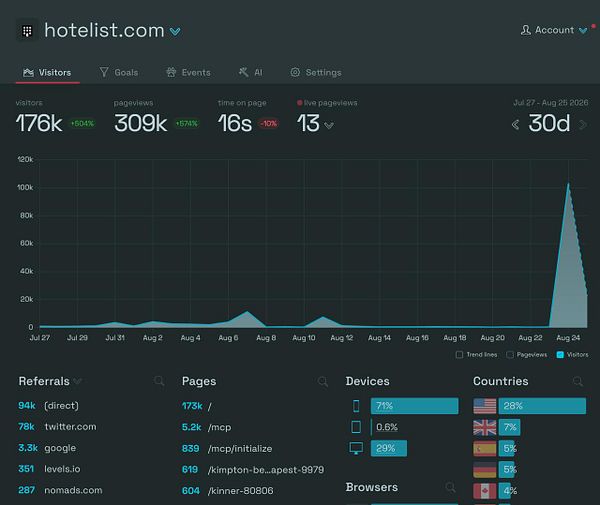Click the tablet device icon

[x=356, y=427]
